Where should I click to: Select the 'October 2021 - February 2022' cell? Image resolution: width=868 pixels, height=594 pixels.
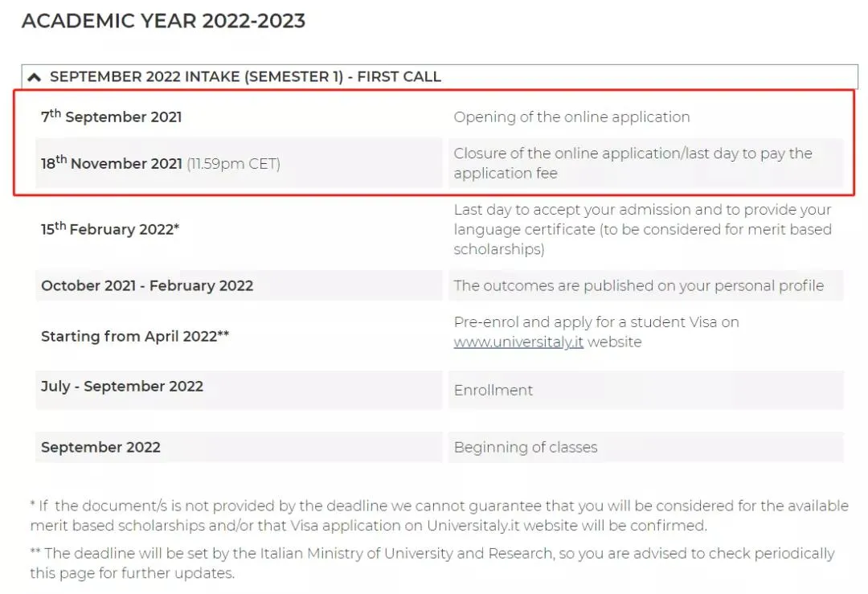pyautogui.click(x=147, y=285)
